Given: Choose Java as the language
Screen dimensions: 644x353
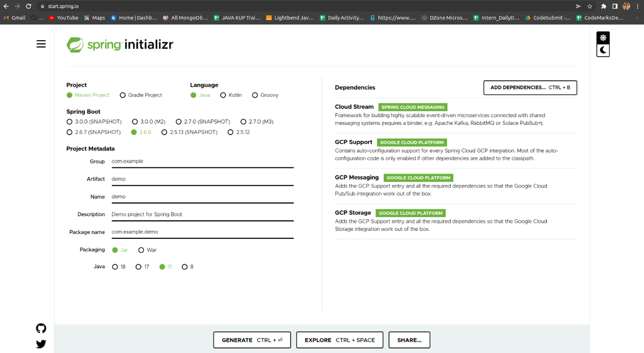Looking at the screenshot, I should coord(200,95).
